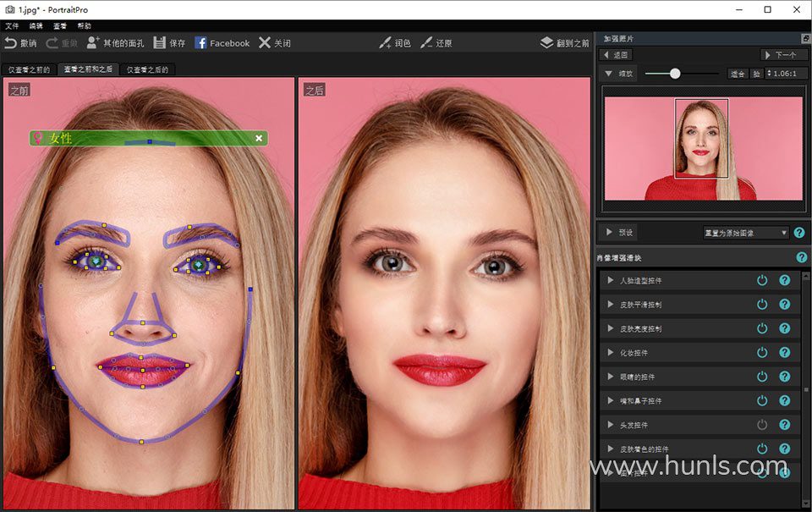Open help for 皮肤平滑控制 section
Image resolution: width=812 pixels, height=512 pixels.
(x=784, y=304)
